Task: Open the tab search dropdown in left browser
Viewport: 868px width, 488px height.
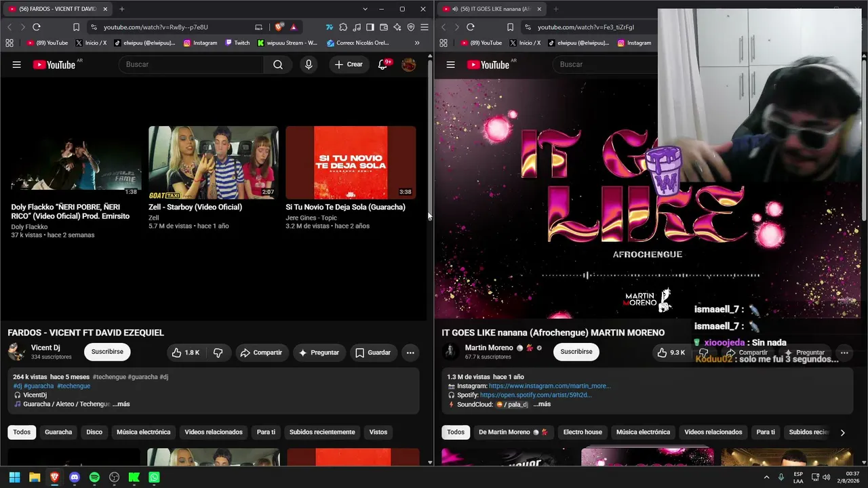Action: point(365,9)
